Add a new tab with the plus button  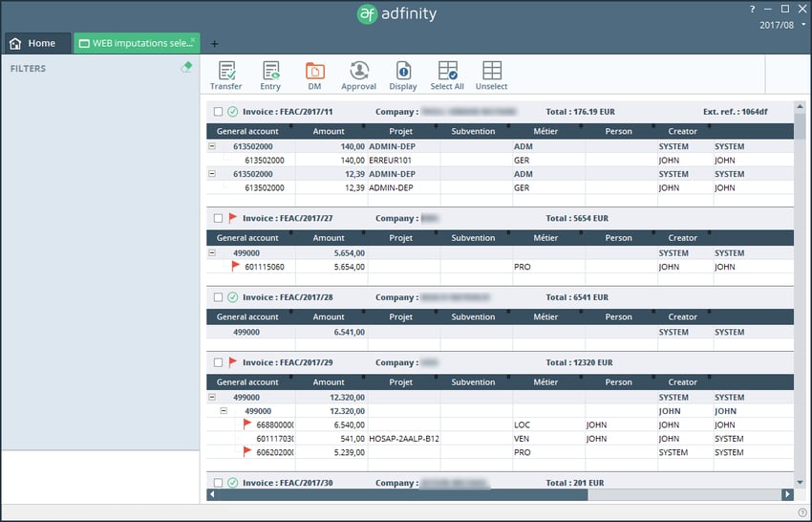(x=214, y=43)
